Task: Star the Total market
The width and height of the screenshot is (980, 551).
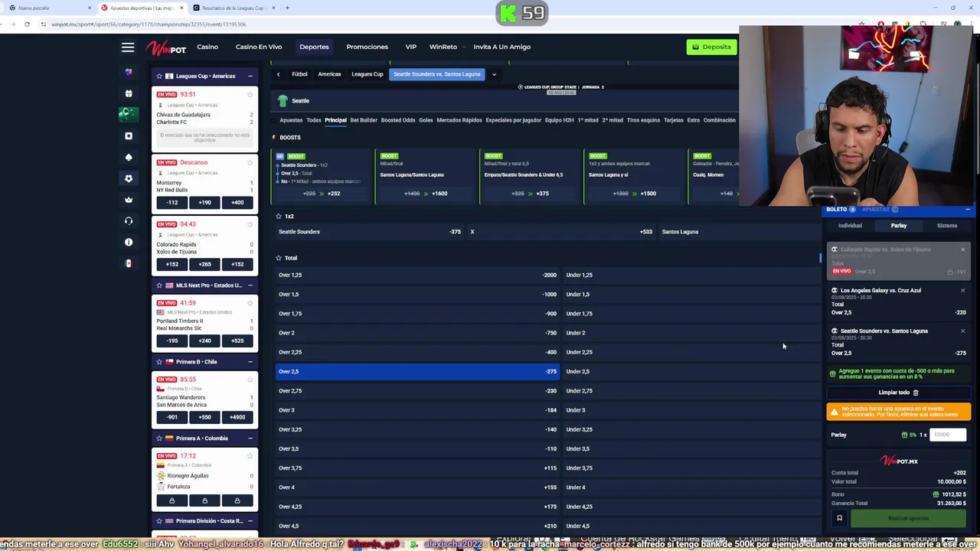Action: click(x=279, y=258)
